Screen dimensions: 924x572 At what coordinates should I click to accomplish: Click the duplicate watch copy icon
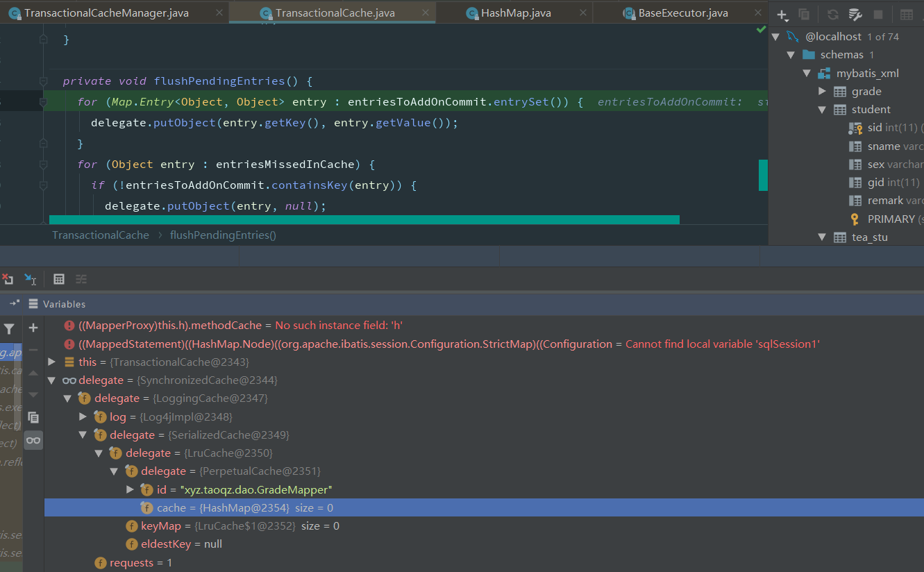click(x=33, y=417)
